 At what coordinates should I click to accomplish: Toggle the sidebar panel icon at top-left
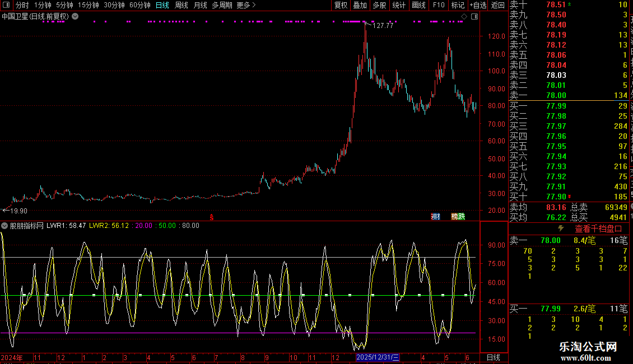point(6,5)
